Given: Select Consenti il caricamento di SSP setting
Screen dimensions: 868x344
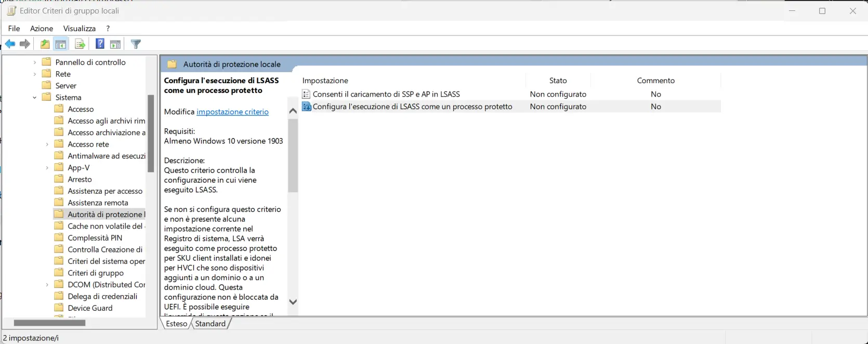Looking at the screenshot, I should (x=386, y=94).
